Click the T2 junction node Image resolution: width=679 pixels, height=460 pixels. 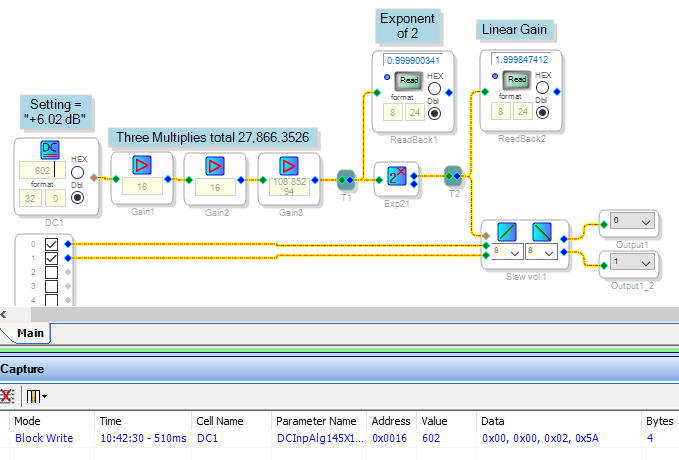coord(453,176)
